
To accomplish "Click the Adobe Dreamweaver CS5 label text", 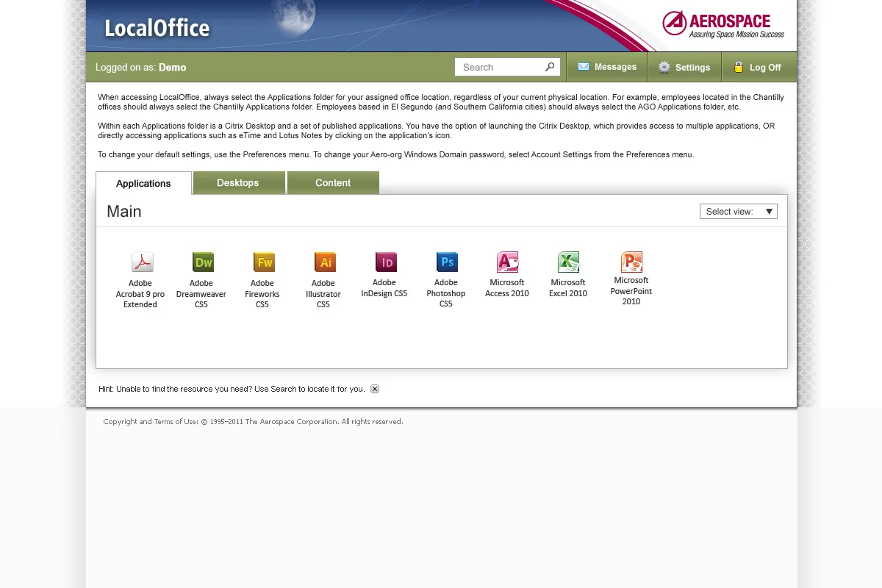I will coord(201,294).
